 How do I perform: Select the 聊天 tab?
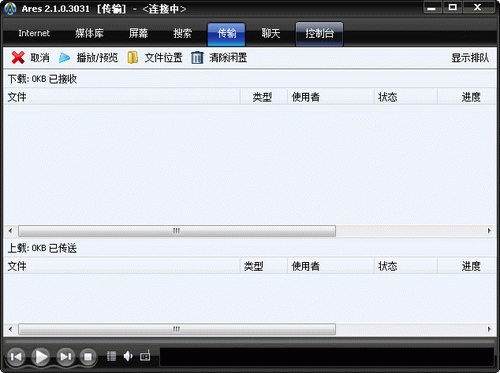[x=271, y=33]
